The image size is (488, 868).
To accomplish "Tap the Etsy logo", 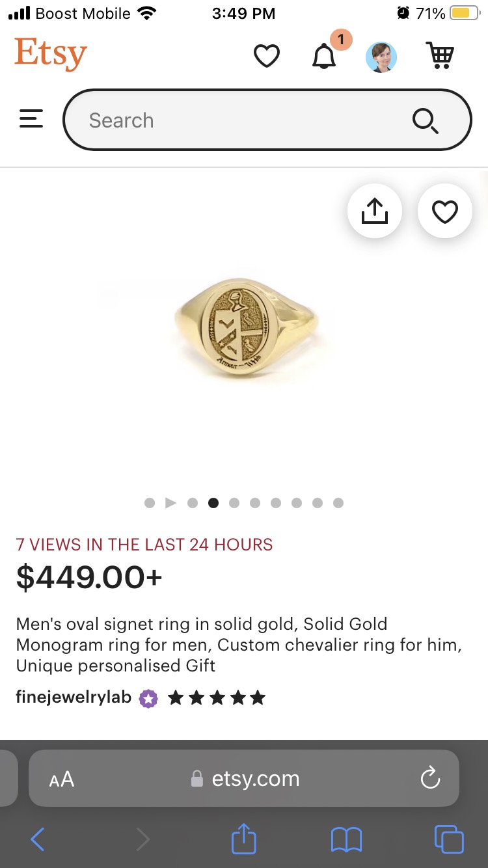I will 51,54.
